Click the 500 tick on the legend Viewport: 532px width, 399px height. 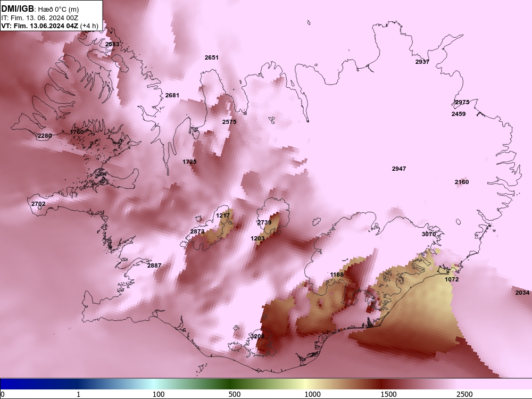[235, 394]
